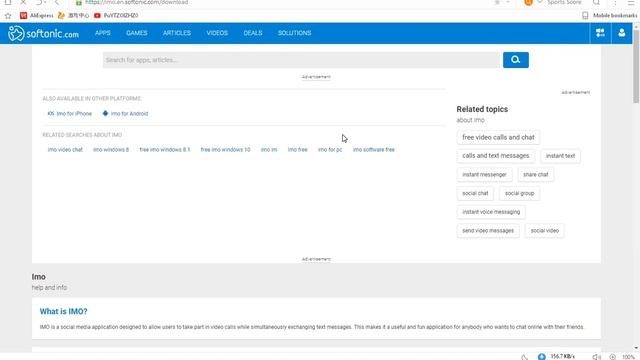Open 'imo for Android' link

click(x=125, y=113)
